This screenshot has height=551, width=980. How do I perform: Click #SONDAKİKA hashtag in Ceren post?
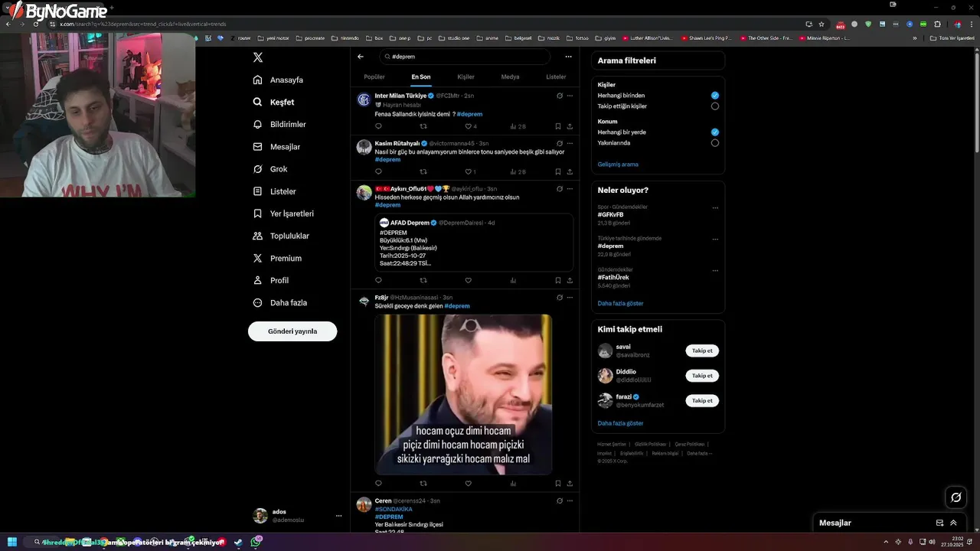(394, 509)
